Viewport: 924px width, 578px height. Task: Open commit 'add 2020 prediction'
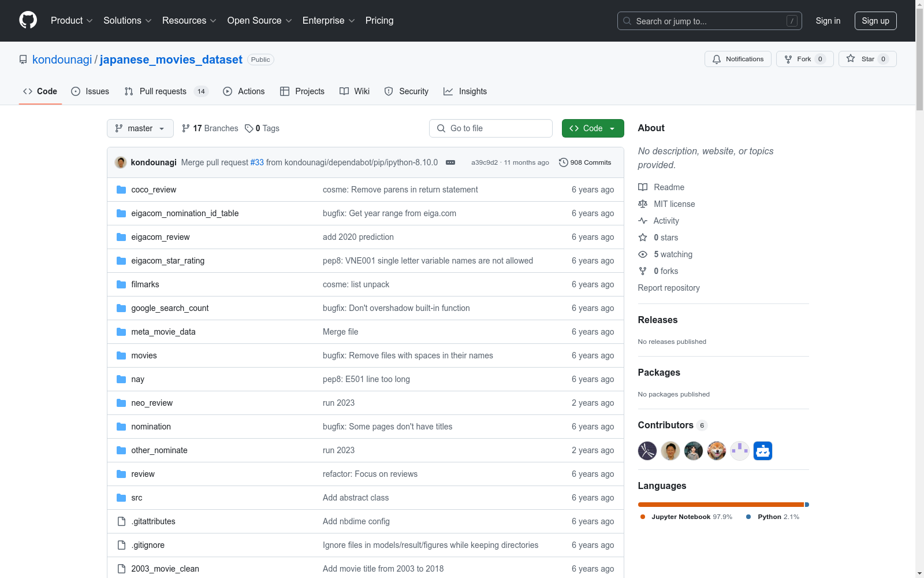(x=358, y=237)
